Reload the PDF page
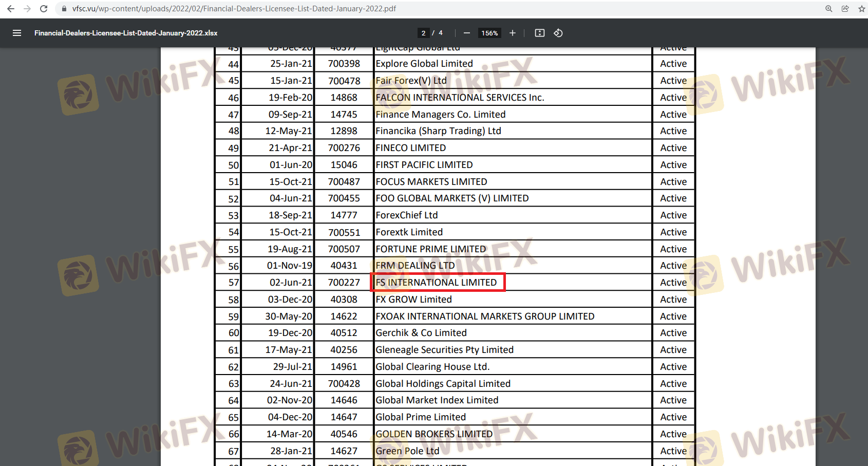The image size is (868, 466). [x=44, y=9]
